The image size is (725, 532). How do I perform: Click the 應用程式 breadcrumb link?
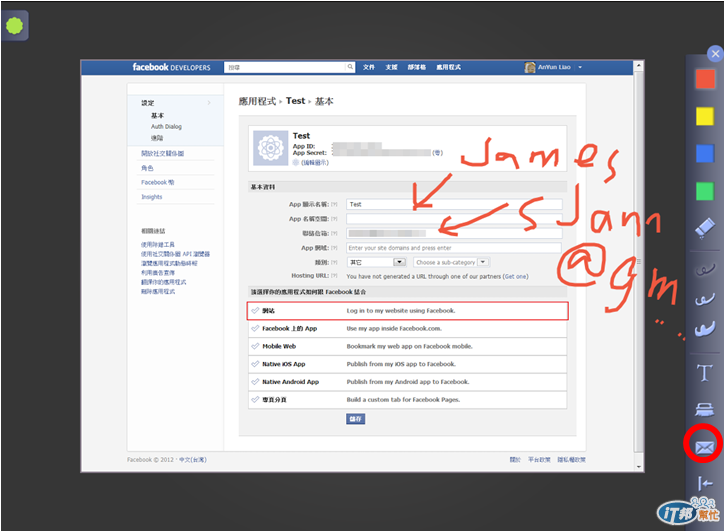coord(257,101)
